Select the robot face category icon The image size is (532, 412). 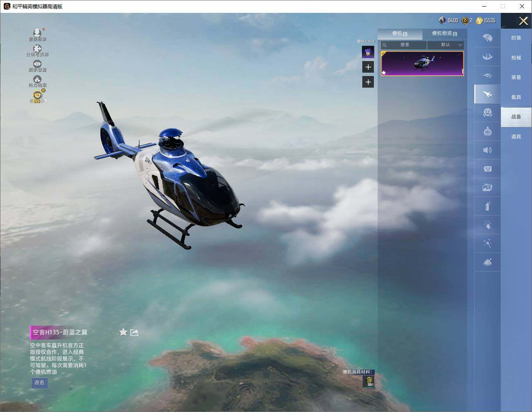(488, 131)
